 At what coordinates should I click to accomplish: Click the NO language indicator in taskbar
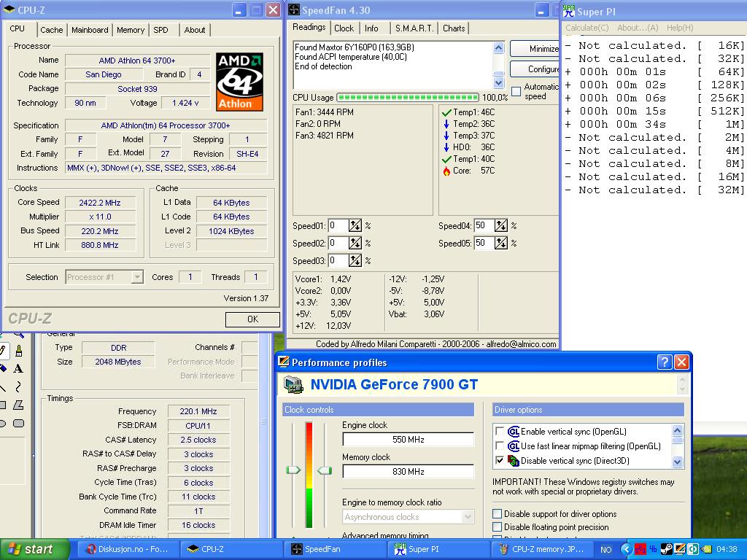(606, 550)
